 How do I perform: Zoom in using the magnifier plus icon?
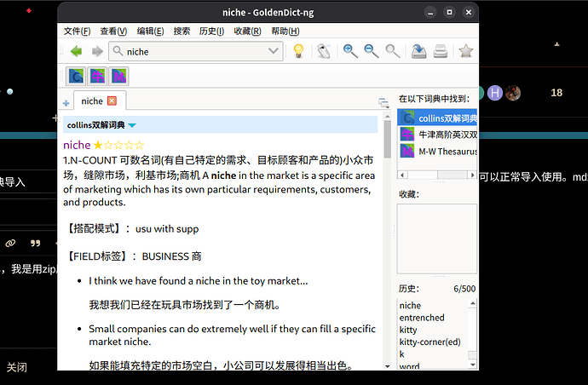[x=350, y=51]
